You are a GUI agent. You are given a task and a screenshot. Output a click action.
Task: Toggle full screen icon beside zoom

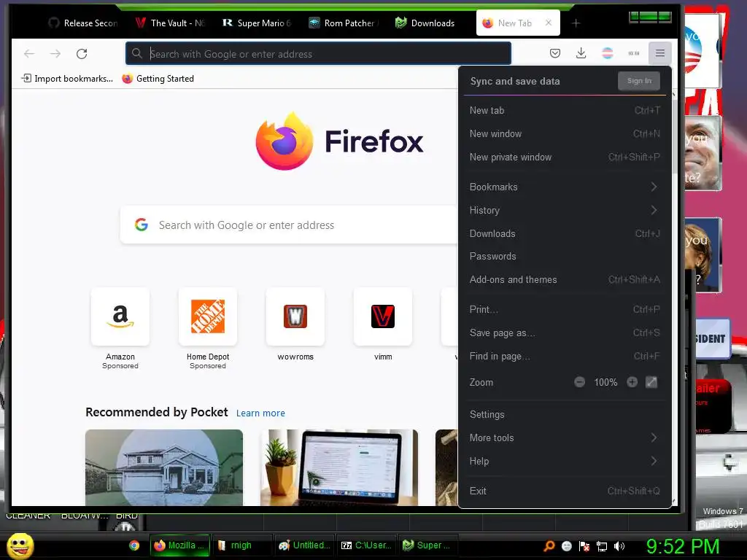tap(651, 382)
